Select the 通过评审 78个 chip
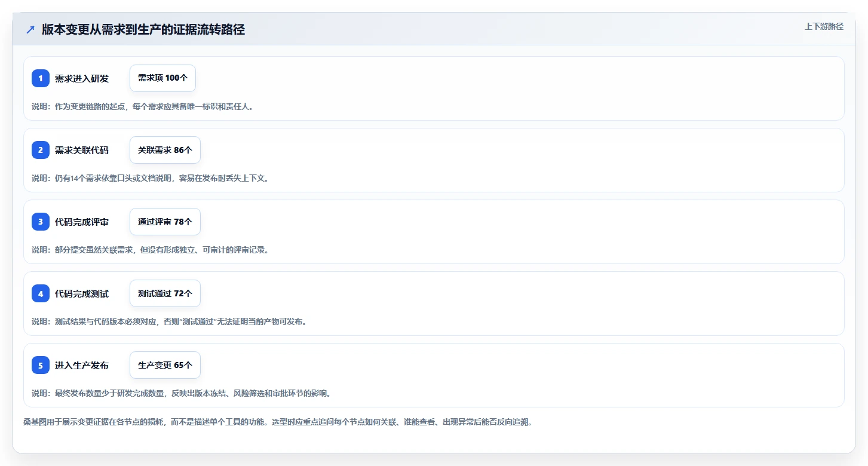The image size is (868, 466). click(x=165, y=222)
